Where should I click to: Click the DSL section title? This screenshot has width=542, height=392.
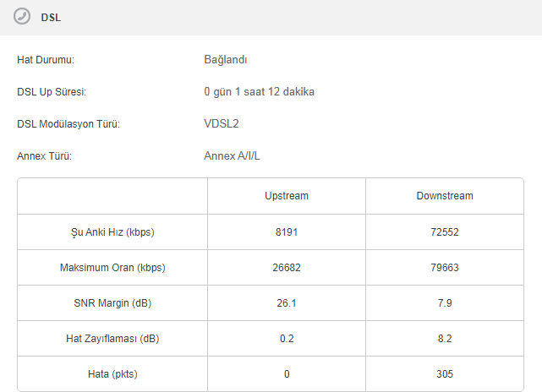point(51,17)
